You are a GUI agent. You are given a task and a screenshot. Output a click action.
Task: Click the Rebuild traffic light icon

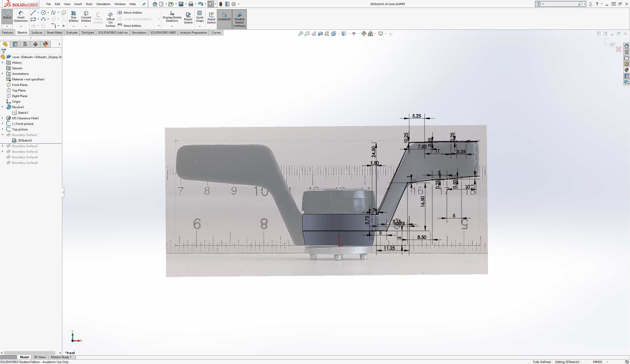click(221, 4)
